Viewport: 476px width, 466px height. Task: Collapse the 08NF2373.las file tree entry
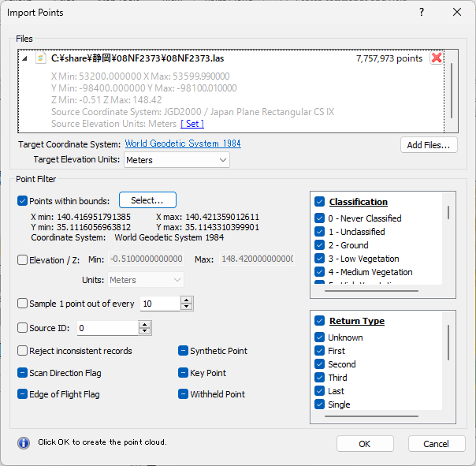tap(24, 58)
